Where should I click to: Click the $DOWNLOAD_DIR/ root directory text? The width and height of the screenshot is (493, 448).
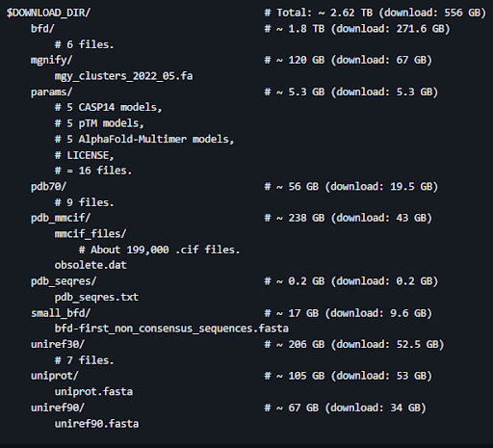(48, 13)
